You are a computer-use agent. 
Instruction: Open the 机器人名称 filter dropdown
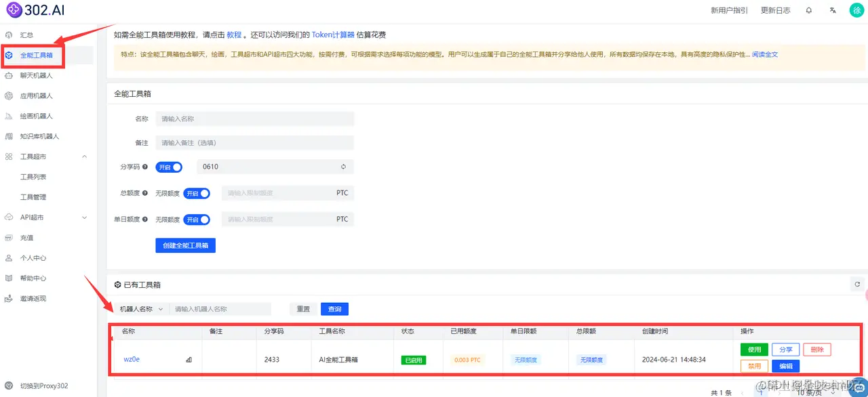point(140,308)
